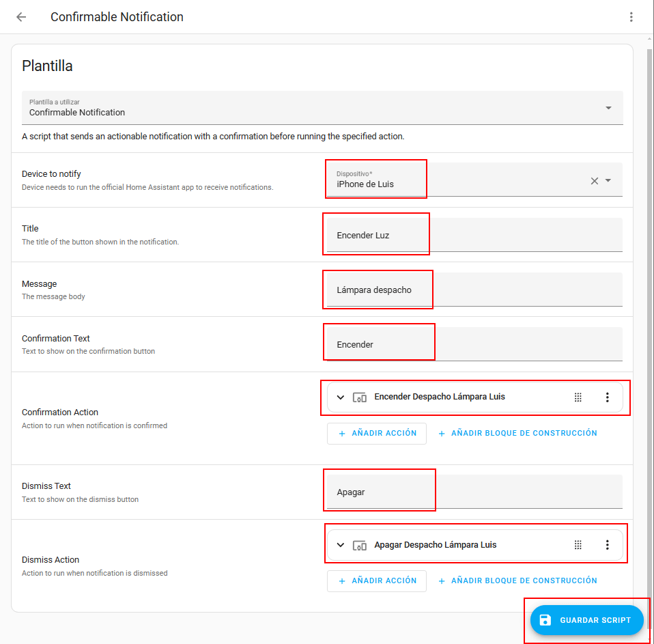
Task: Click device icon on Apagar Despacho action
Action: click(x=360, y=545)
